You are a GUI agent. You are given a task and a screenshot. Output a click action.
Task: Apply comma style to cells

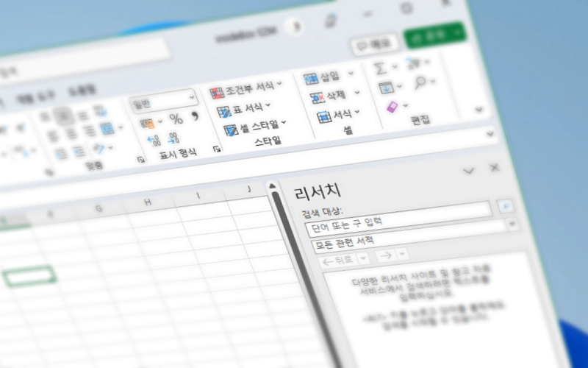coord(195,116)
